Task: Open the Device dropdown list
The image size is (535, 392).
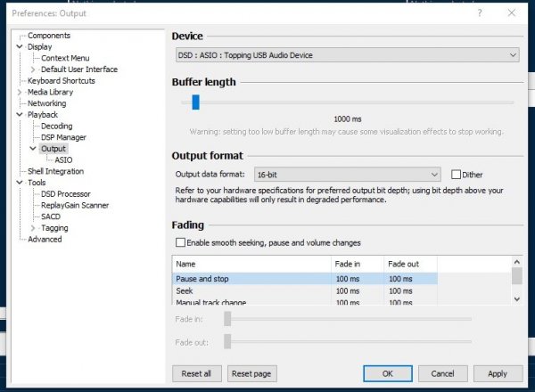Action: tap(347, 55)
